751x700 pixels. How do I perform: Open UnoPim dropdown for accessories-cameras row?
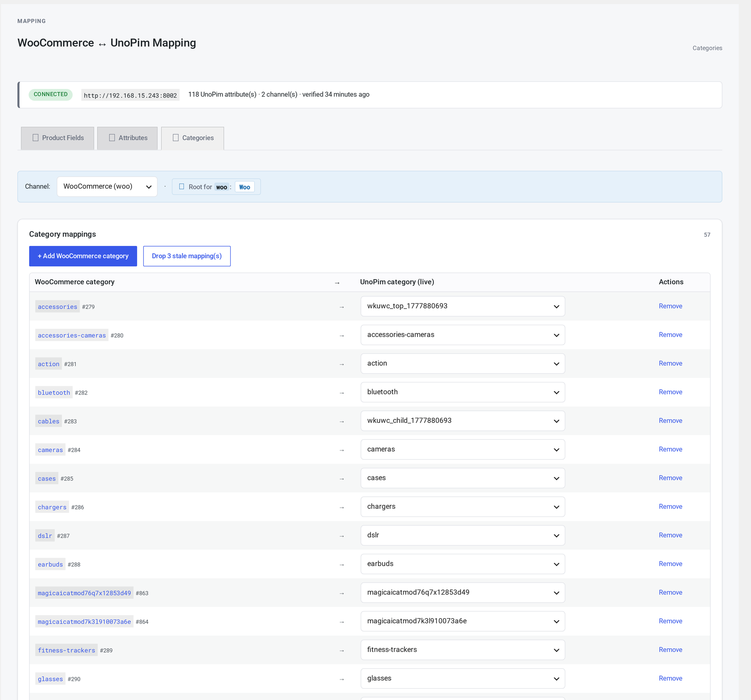463,335
